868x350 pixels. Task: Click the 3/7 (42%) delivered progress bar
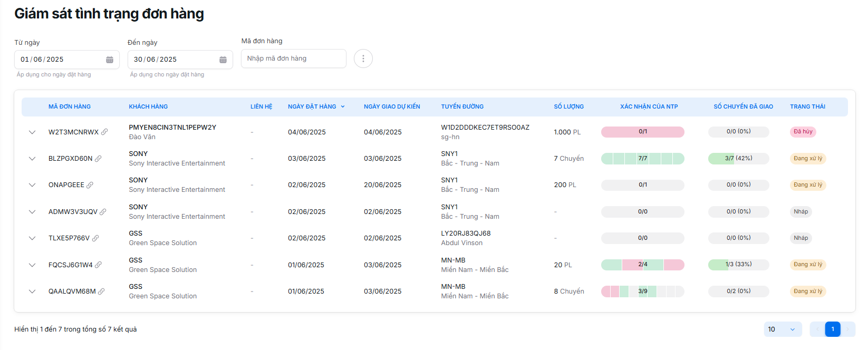pos(738,159)
